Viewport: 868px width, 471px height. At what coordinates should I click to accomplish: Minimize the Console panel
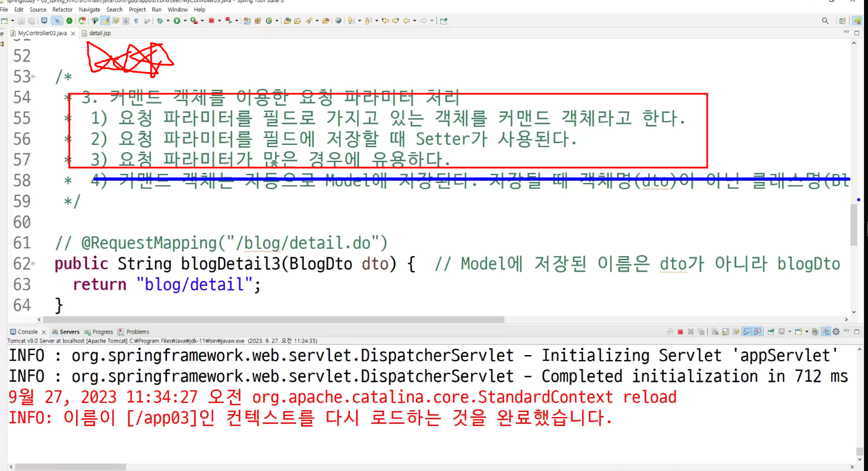pyautogui.click(x=846, y=331)
